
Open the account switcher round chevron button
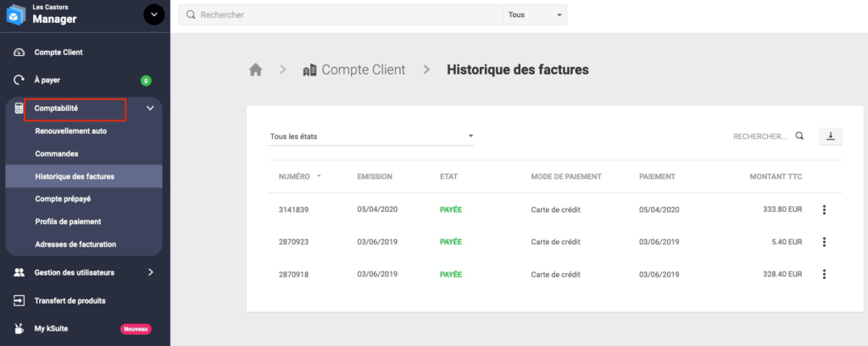tap(154, 15)
